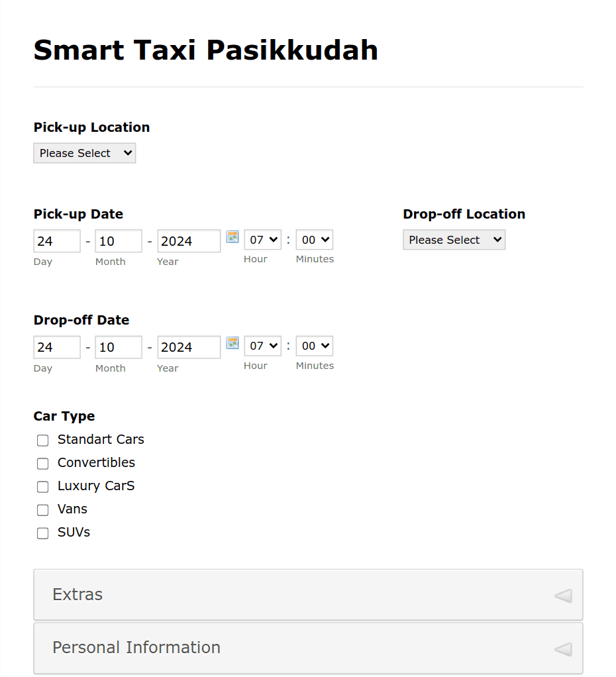Enable the Vans checkbox

coord(43,510)
